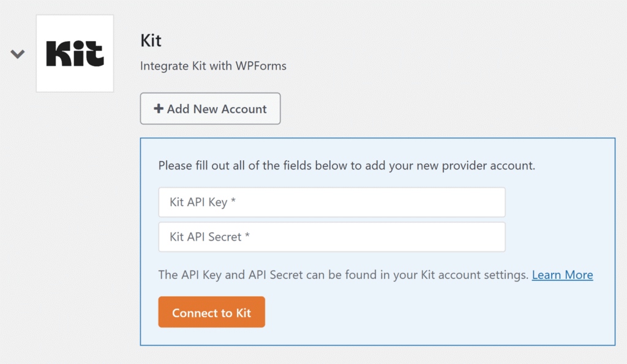Click the 'Kit API Secret' placeholder text

(x=205, y=237)
